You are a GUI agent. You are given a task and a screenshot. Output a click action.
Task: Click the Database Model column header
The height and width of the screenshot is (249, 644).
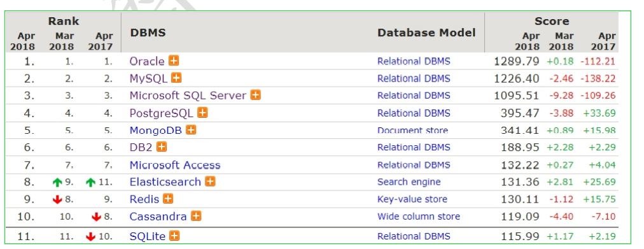426,33
